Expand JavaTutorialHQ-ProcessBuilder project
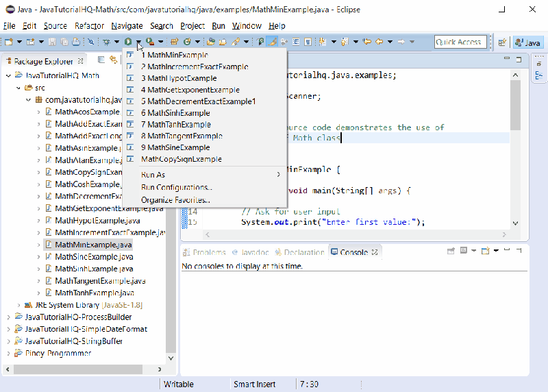 (x=8, y=317)
